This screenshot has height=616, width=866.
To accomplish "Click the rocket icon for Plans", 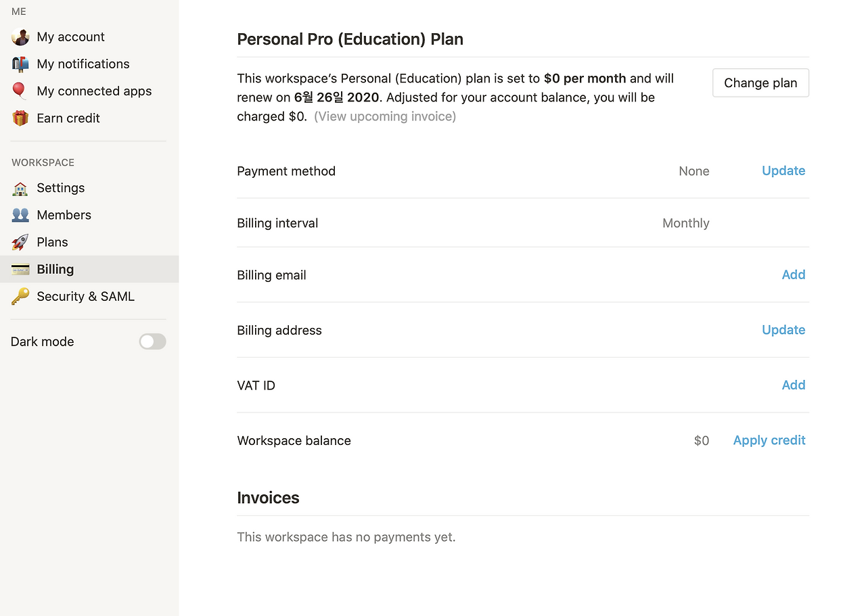I will [x=20, y=242].
